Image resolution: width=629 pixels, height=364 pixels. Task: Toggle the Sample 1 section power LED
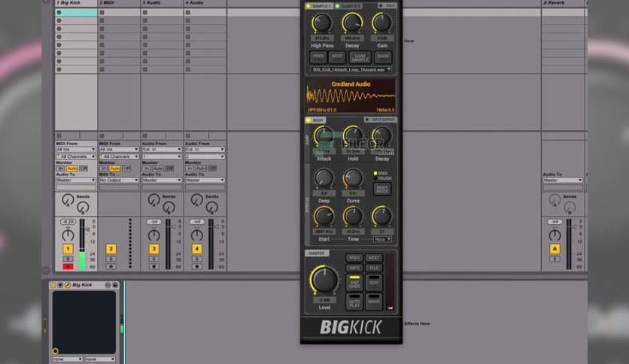point(308,6)
